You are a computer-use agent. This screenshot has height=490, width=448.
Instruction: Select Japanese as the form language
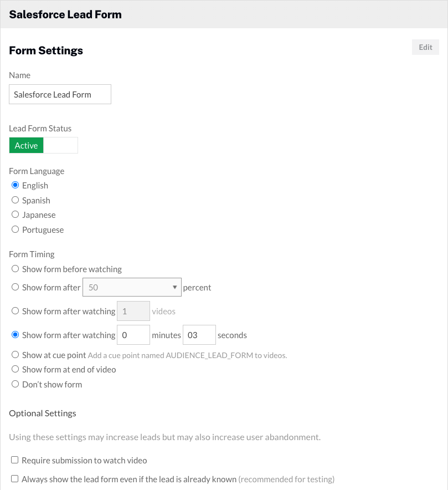pyautogui.click(x=15, y=214)
